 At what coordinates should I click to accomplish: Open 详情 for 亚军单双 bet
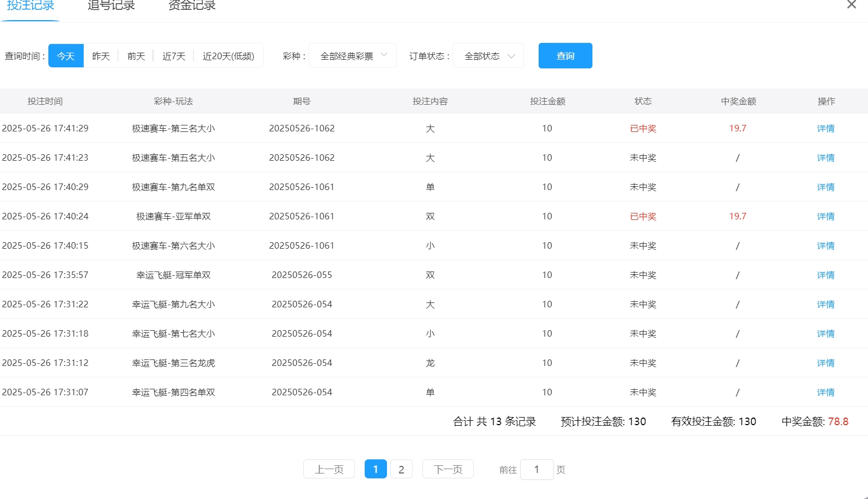pos(825,217)
